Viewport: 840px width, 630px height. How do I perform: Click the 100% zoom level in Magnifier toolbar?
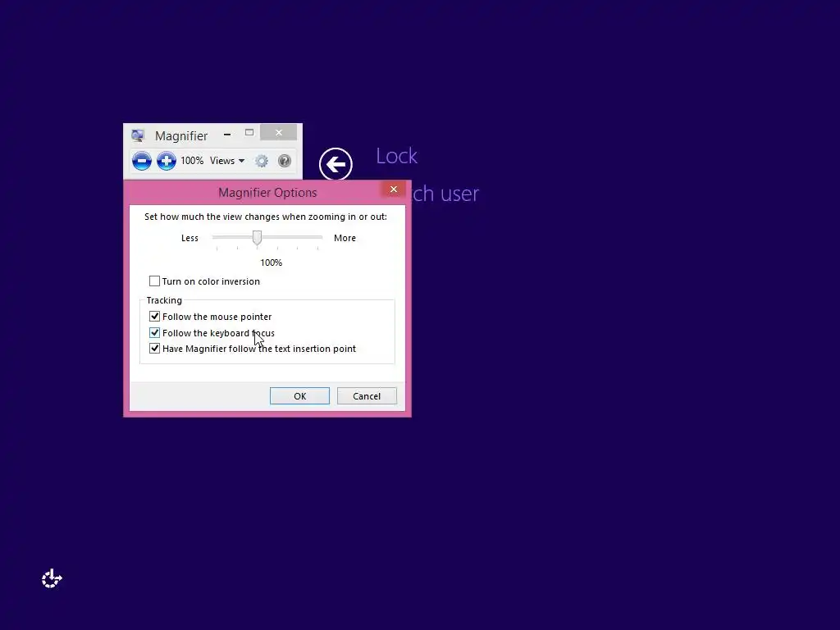pyautogui.click(x=192, y=161)
